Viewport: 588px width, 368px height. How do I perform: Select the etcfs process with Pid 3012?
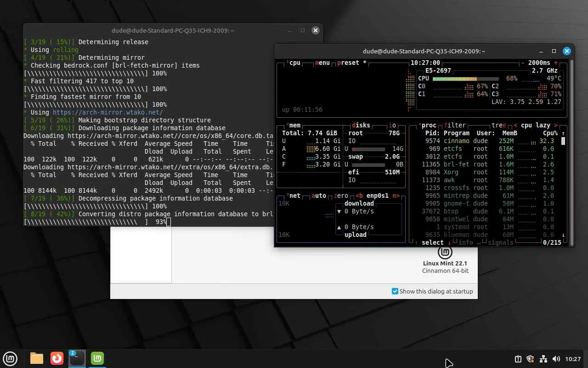coord(489,156)
